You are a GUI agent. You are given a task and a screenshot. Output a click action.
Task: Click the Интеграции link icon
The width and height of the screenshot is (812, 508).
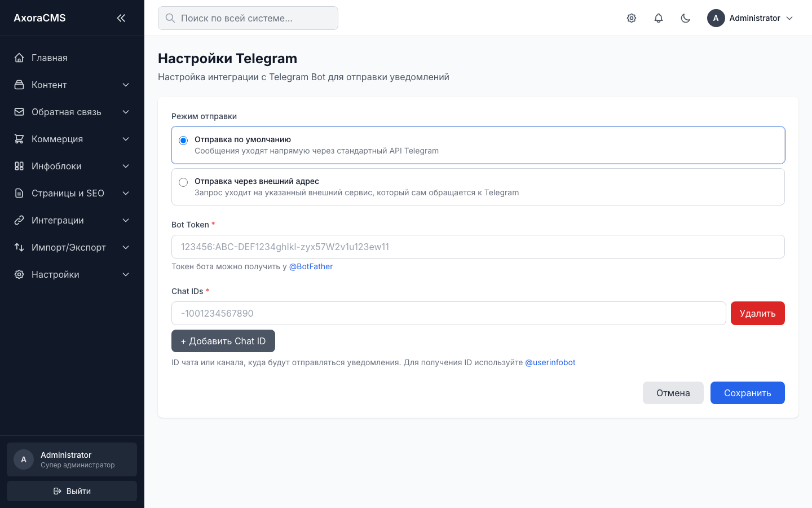(x=19, y=220)
